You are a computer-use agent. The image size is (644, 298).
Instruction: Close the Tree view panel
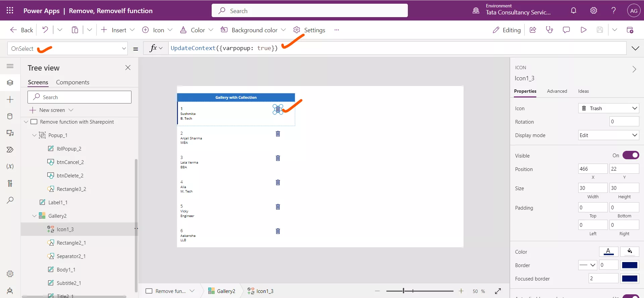coord(128,68)
